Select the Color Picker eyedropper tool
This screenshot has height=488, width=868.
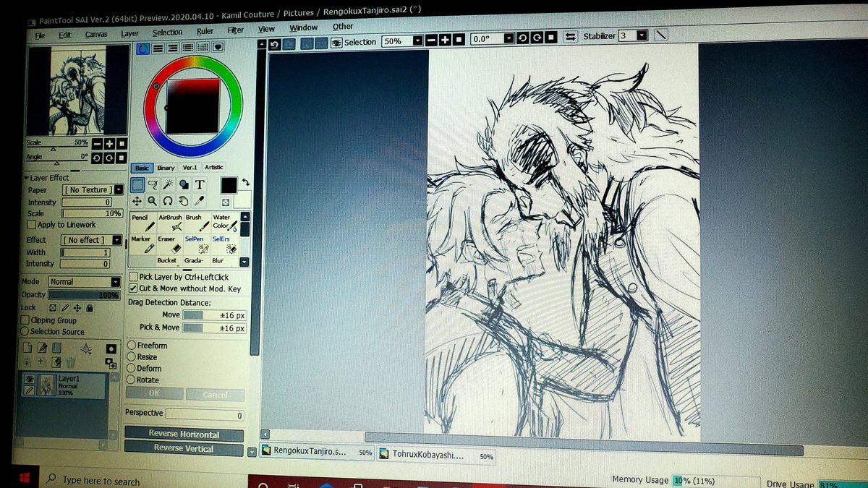pyautogui.click(x=200, y=201)
